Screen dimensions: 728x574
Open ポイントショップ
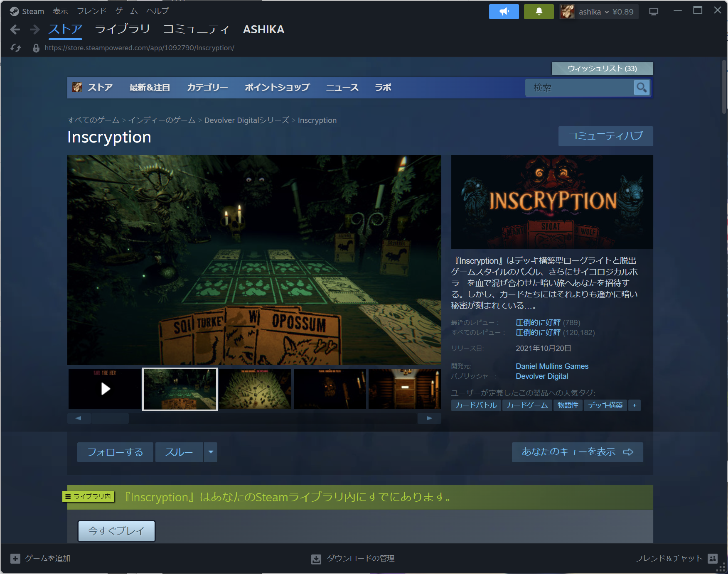coord(277,88)
